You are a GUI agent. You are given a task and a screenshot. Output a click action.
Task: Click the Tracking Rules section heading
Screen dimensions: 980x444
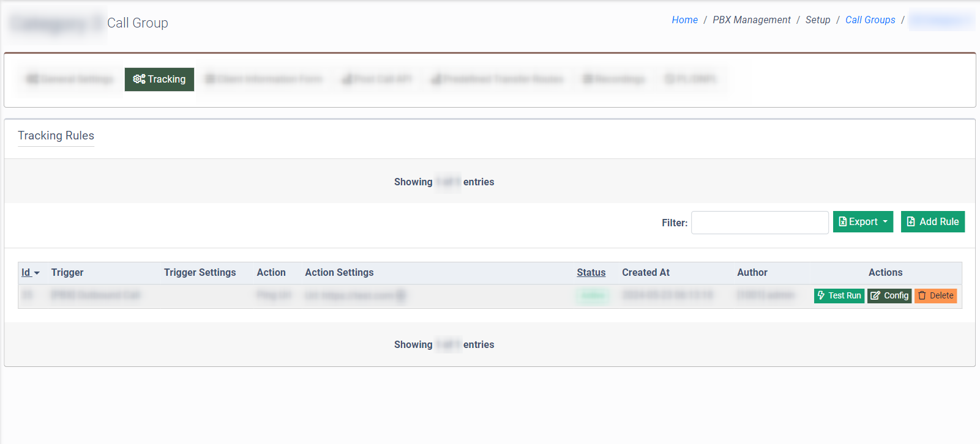(56, 136)
